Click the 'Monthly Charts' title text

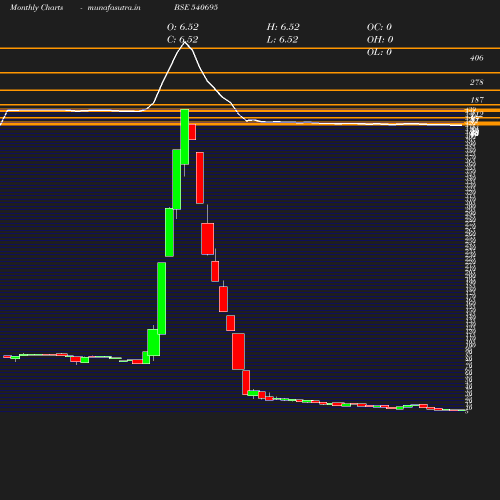37,8
